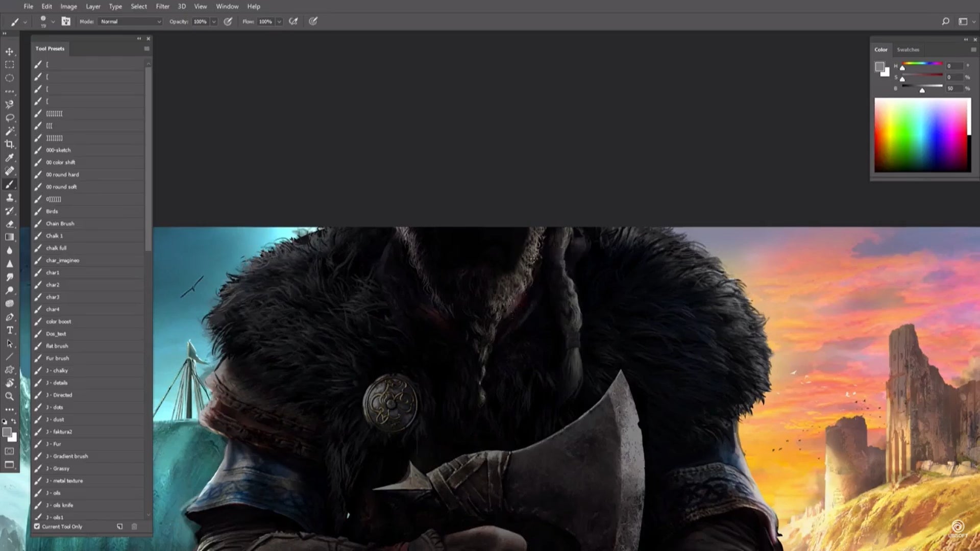The image size is (980, 551).
Task: Open the brush preset picker dropdown
Action: [x=53, y=21]
